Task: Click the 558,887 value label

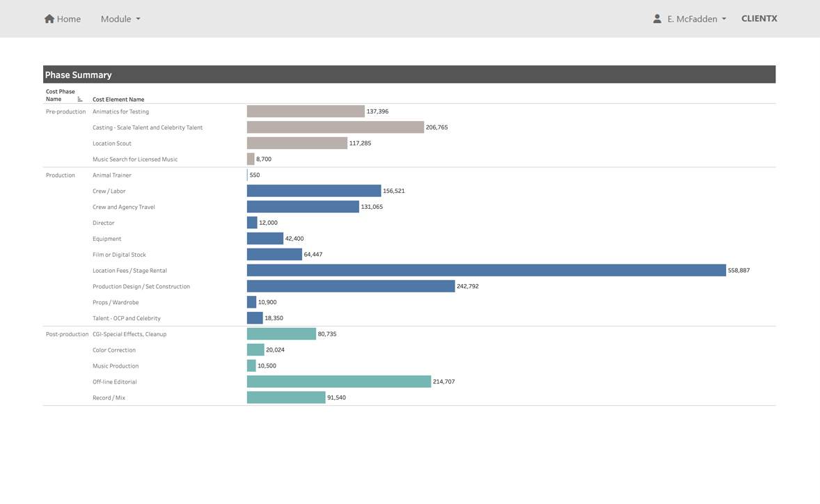Action: tap(738, 270)
